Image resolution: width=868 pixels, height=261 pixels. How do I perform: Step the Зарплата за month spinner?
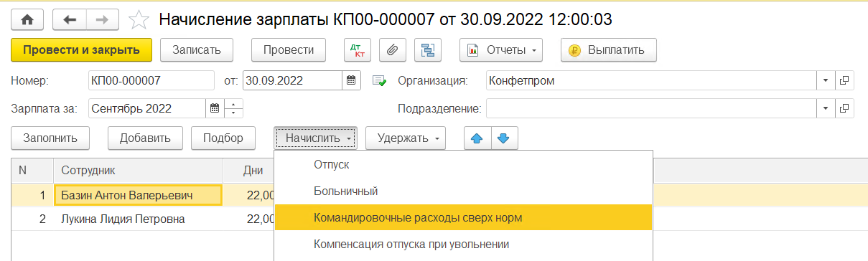(233, 109)
